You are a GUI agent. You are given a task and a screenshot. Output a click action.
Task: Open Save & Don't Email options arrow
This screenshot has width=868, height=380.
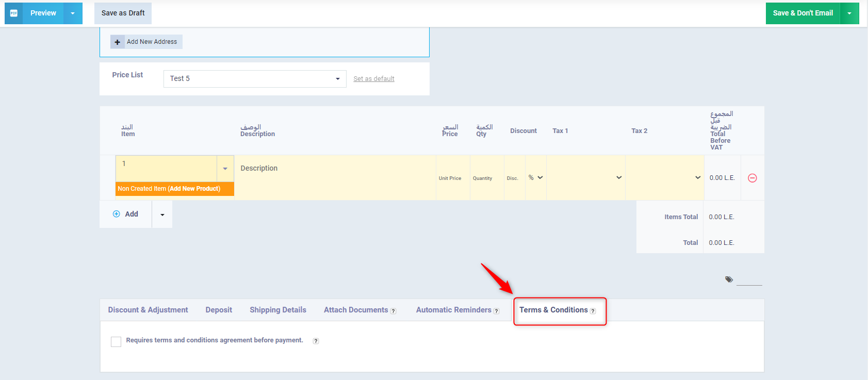tap(849, 13)
